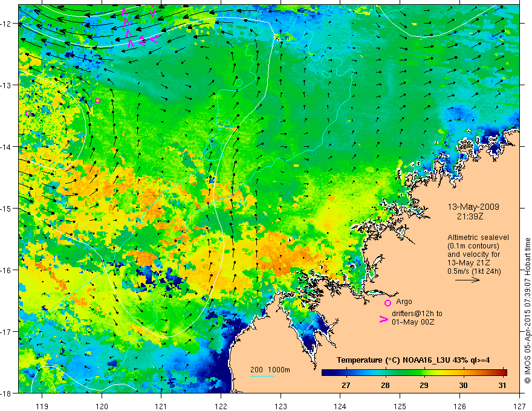532x411 pixels.
Task: Click the 'drifters@12h to' legend text
Action: pos(417,314)
